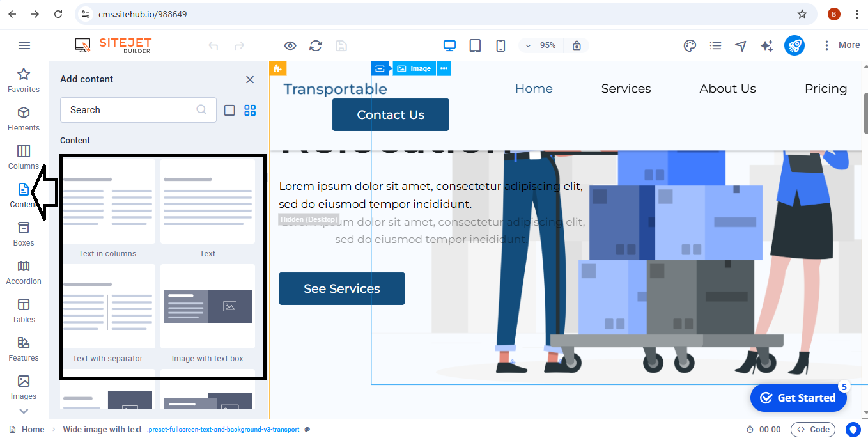Image resolution: width=868 pixels, height=438 pixels.
Task: Click the reload sync icon in toolbar
Action: click(316, 45)
